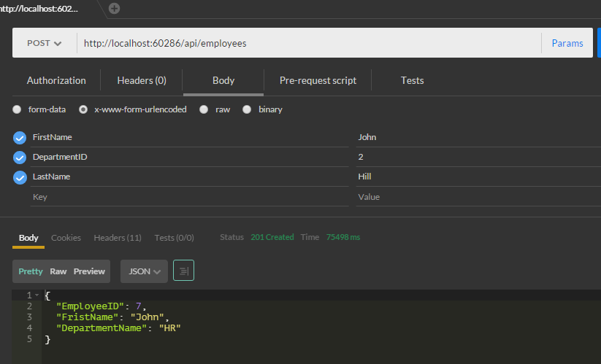This screenshot has height=364, width=601.
Task: Open the response Cookies tab
Action: point(66,238)
